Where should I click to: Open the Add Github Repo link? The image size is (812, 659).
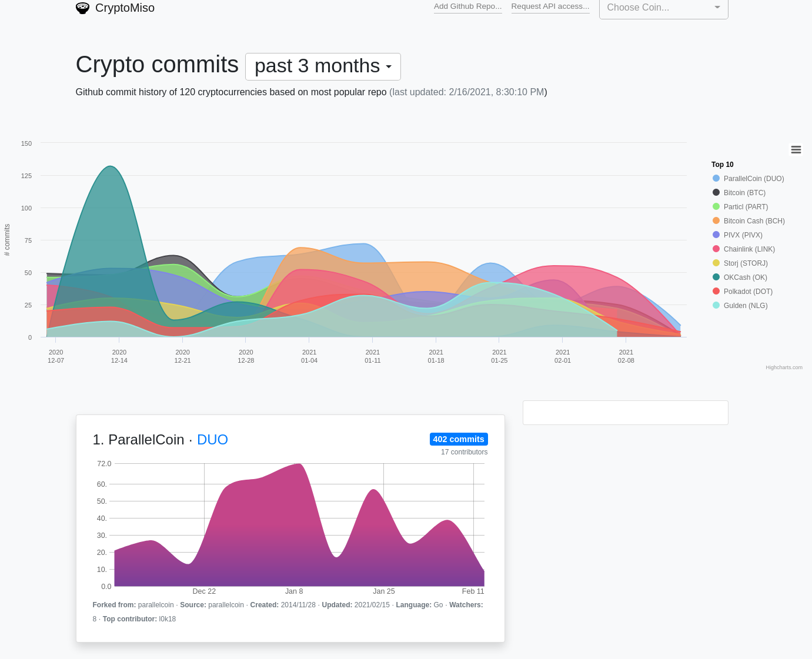point(468,6)
